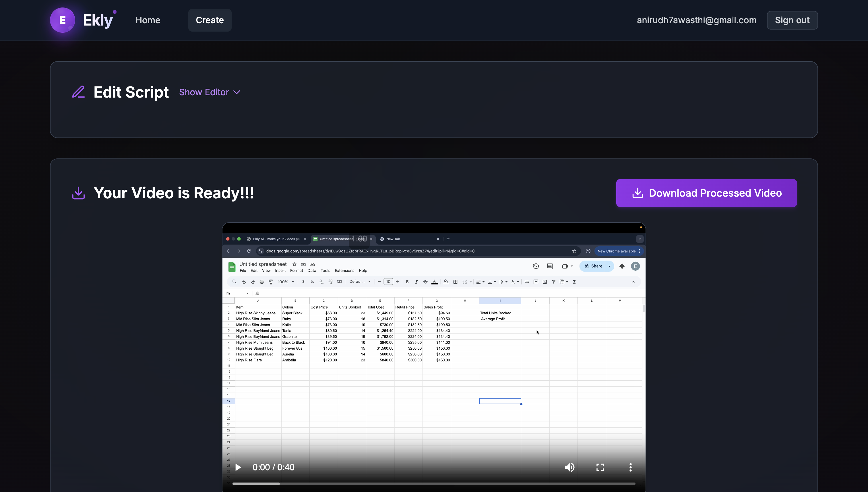Image resolution: width=868 pixels, height=492 pixels.
Task: Sign out of the account
Action: click(x=792, y=20)
